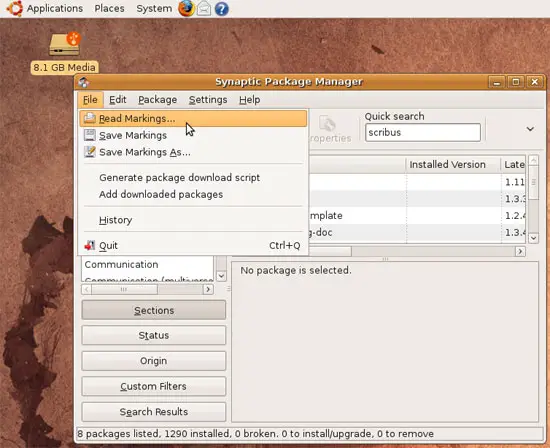
Task: Click the Save Markings floppy icon
Action: point(90,135)
